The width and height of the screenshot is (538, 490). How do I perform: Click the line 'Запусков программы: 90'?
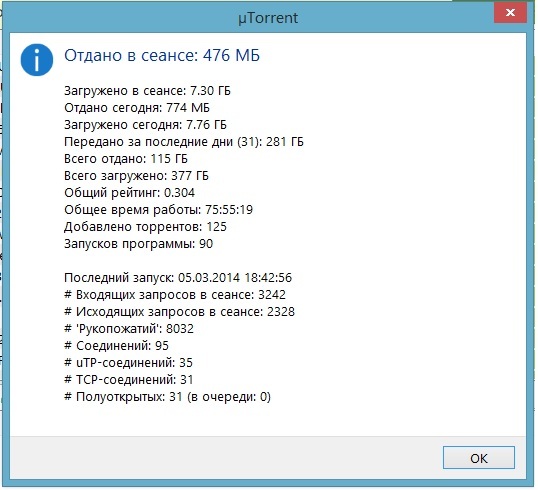pos(139,244)
